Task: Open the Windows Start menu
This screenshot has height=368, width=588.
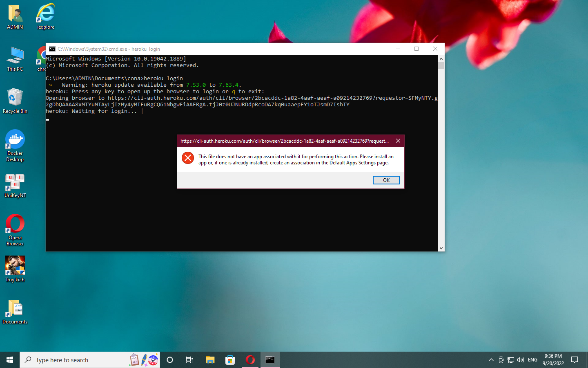Action: click(x=10, y=360)
